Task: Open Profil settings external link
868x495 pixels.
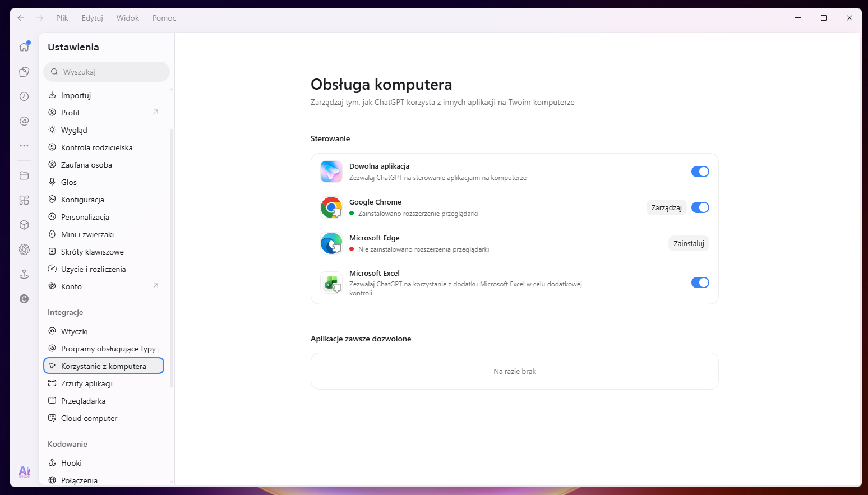Action: 155,112
